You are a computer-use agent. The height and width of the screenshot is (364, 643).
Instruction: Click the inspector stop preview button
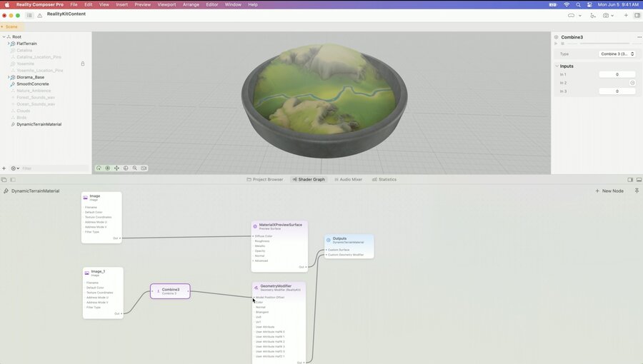pos(563,44)
